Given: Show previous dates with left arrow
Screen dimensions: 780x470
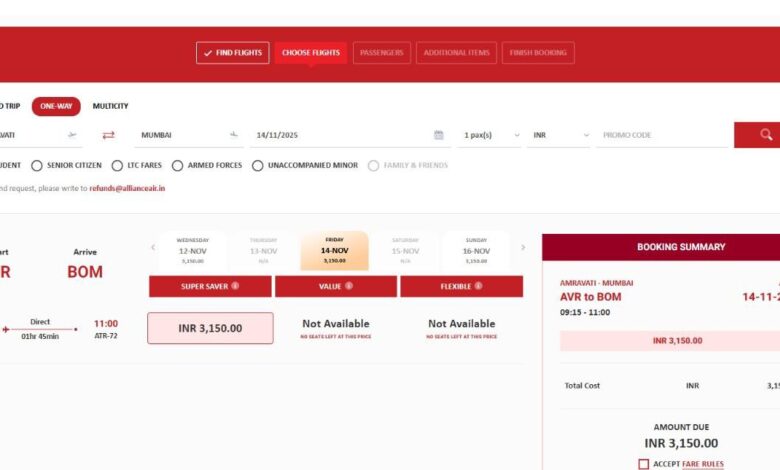Looking at the screenshot, I should [153, 247].
